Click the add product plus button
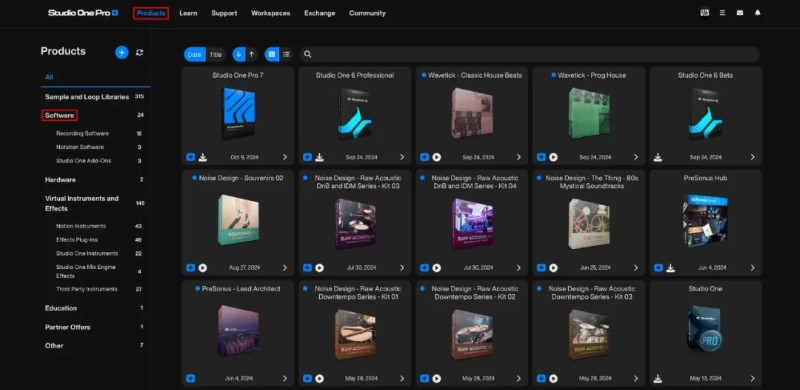The height and width of the screenshot is (390, 800). click(121, 52)
